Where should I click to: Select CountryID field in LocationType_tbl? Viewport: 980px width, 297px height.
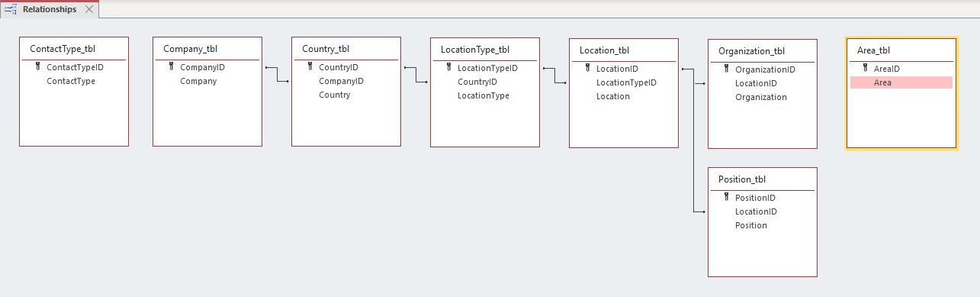[477, 82]
